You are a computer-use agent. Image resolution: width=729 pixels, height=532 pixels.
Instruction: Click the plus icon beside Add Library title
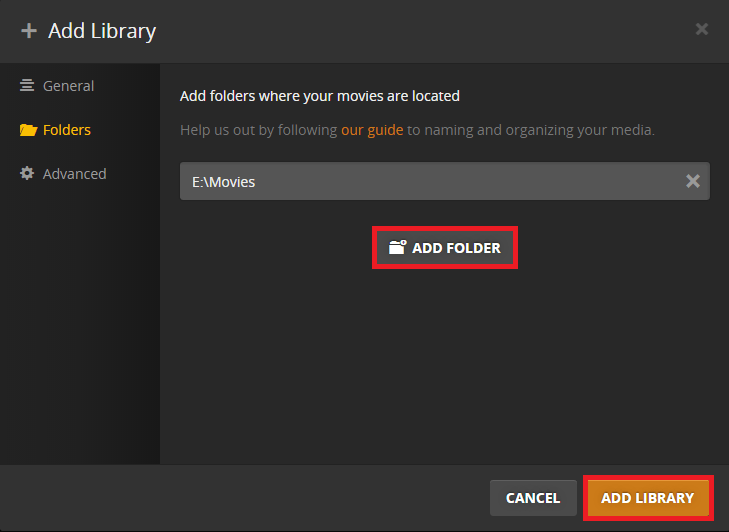(28, 31)
